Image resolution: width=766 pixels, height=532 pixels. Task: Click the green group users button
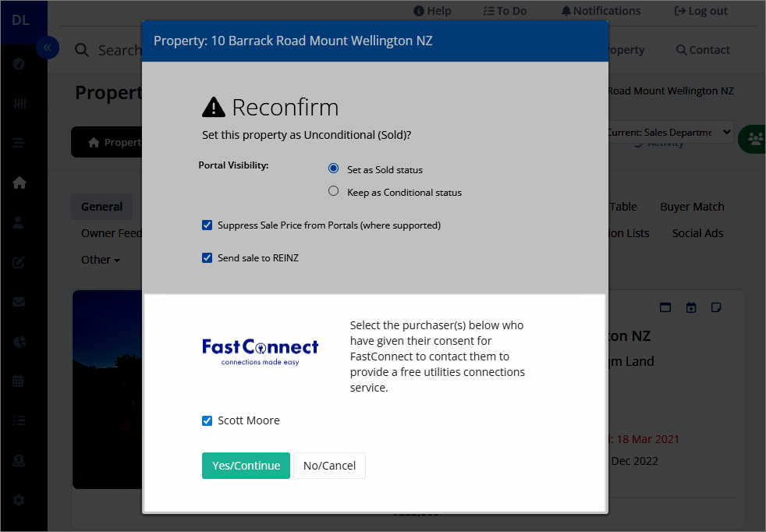coord(752,139)
